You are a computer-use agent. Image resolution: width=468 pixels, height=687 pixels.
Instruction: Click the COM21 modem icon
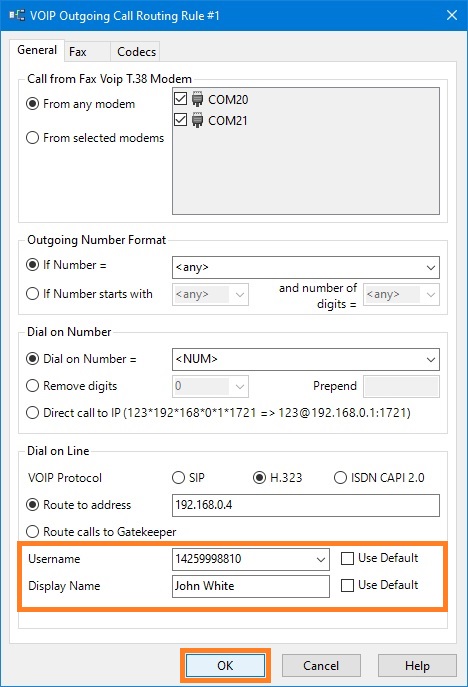[198, 120]
